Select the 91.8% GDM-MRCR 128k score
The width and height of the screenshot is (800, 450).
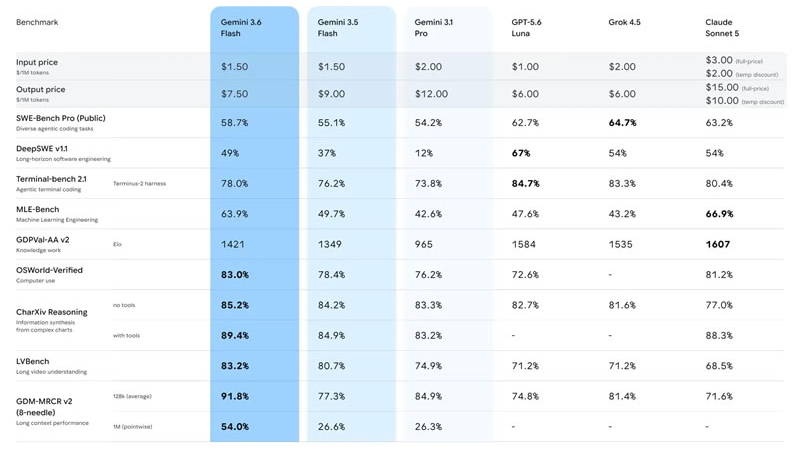(235, 396)
